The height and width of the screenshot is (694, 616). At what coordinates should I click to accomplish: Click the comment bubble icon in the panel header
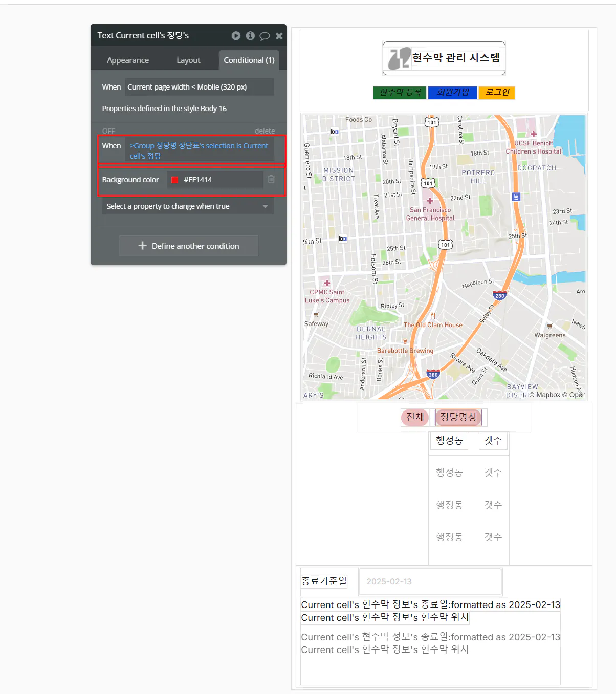(x=265, y=36)
